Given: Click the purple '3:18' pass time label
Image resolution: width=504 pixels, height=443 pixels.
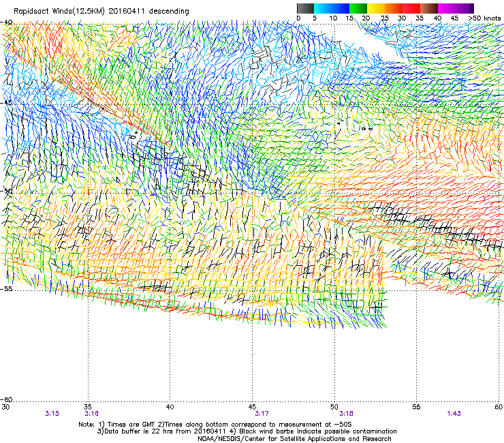Looking at the screenshot, I should pyautogui.click(x=346, y=414).
